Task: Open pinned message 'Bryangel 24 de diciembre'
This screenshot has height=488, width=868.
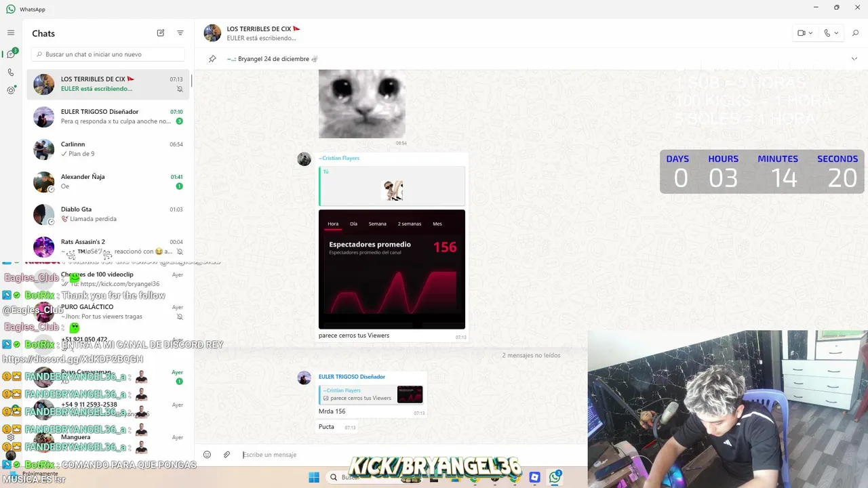Action: (x=272, y=59)
